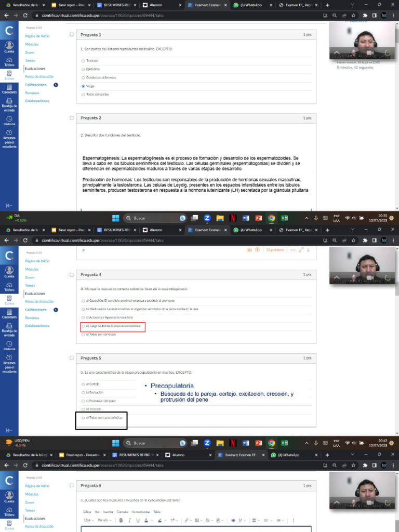This screenshot has height=532, width=399.
Task: Open Foros de discusión link beside Pregunta 1
Action: point(39,77)
